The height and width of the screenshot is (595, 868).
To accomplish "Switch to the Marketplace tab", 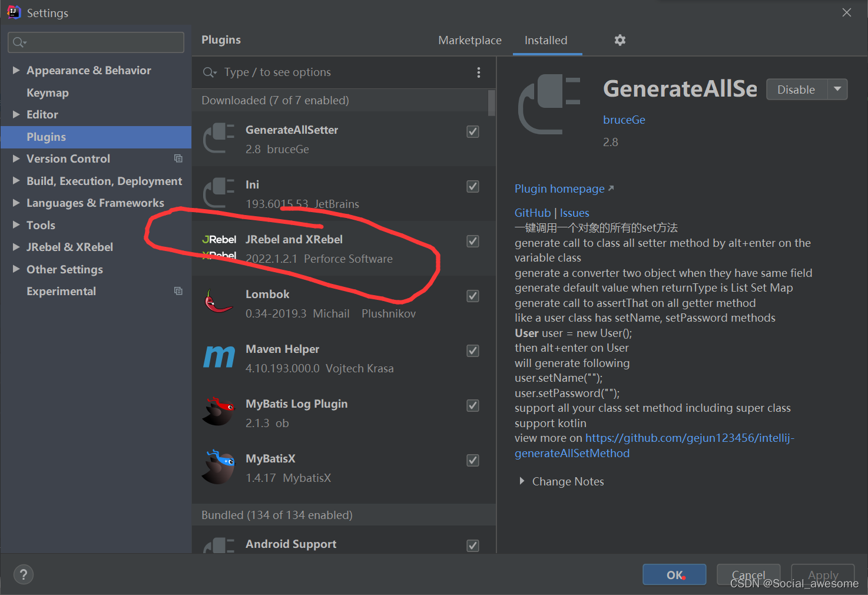I will tap(470, 40).
